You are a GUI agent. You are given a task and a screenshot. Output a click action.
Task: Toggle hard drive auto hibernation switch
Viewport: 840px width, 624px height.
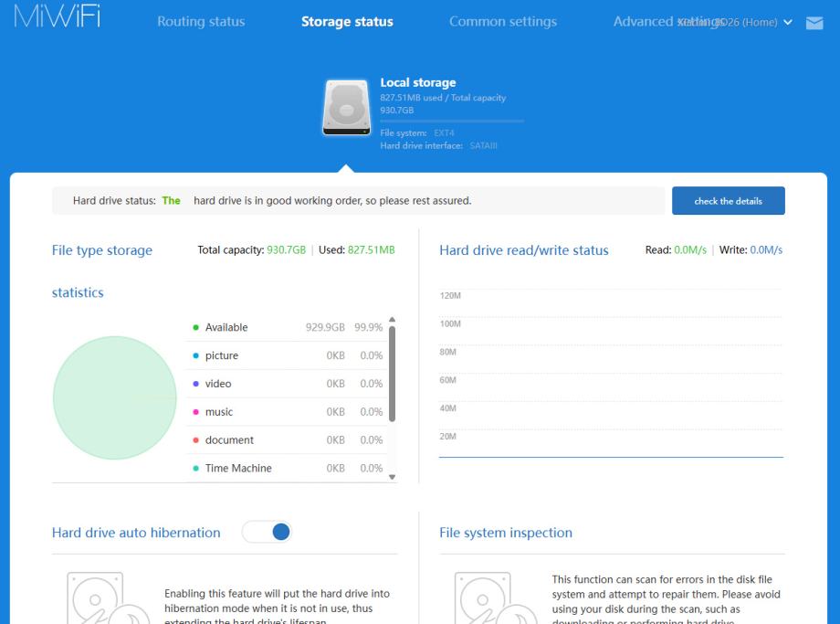[267, 532]
